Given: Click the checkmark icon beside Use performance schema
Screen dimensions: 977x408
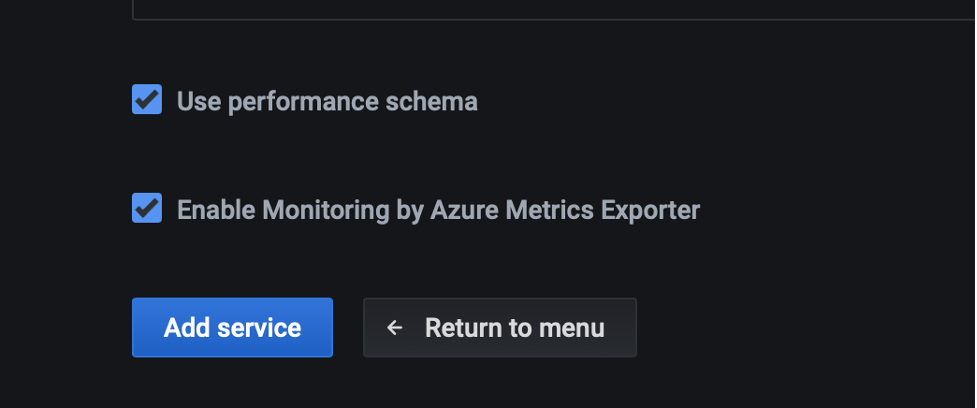Looking at the screenshot, I should [x=147, y=99].
